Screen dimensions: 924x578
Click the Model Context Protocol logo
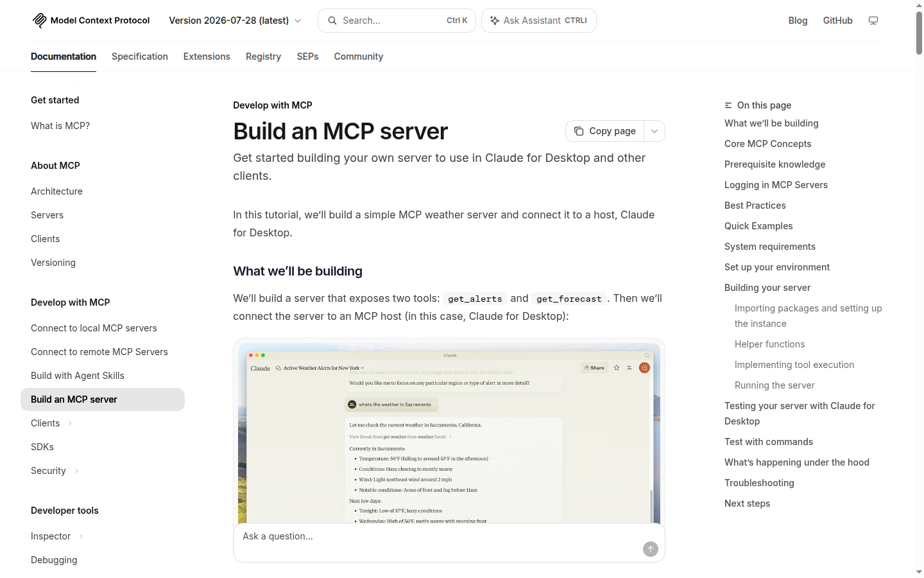(x=90, y=21)
